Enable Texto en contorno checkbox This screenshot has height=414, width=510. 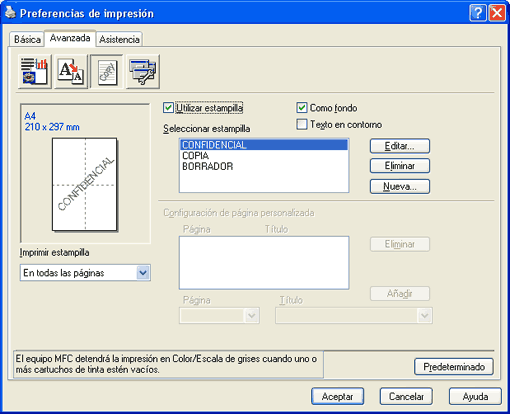[x=302, y=124]
